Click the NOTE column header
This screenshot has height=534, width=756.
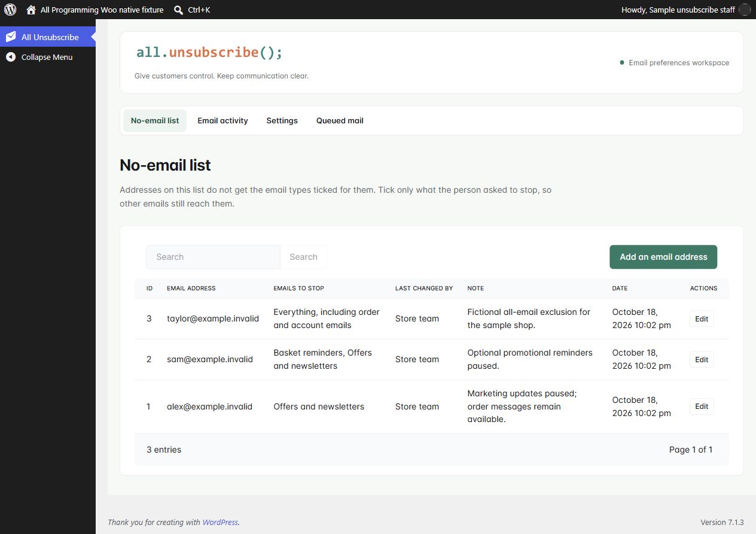(475, 288)
